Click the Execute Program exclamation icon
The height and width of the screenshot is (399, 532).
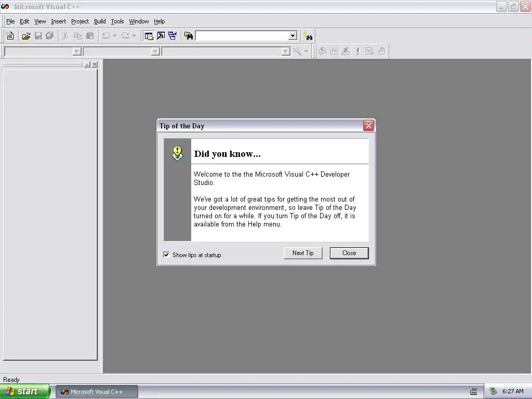pyautogui.click(x=357, y=51)
